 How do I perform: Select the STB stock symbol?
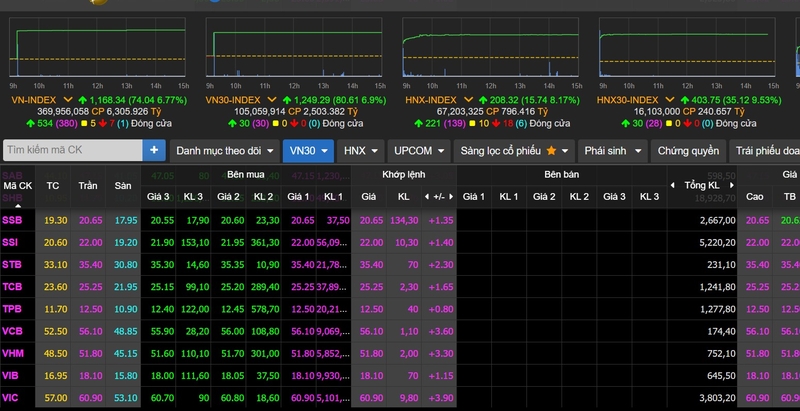pyautogui.click(x=11, y=265)
